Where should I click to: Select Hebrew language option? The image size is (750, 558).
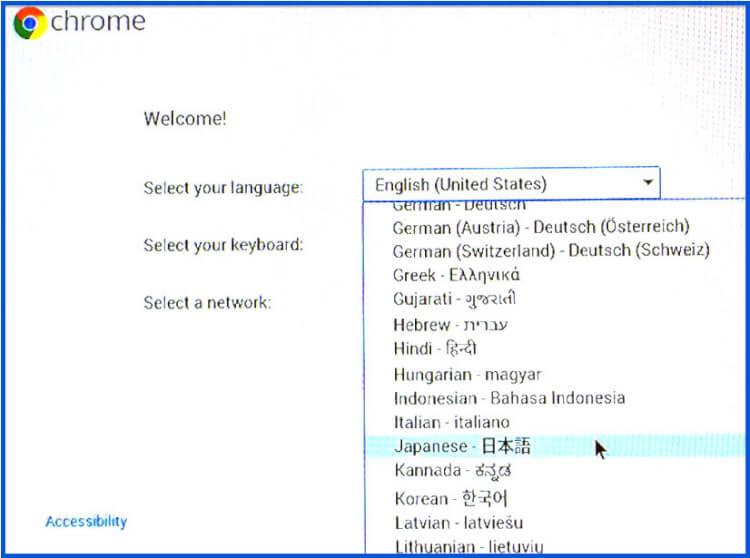click(x=450, y=324)
